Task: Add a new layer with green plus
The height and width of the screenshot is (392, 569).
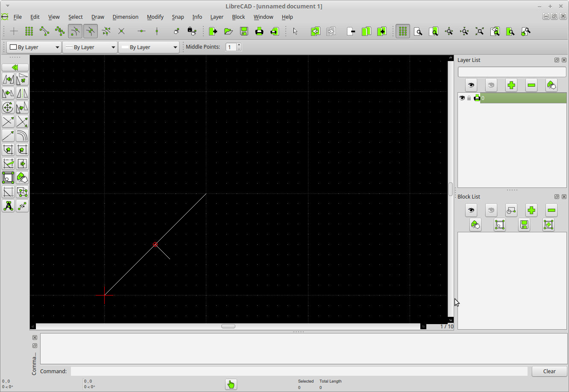Action: pos(511,85)
